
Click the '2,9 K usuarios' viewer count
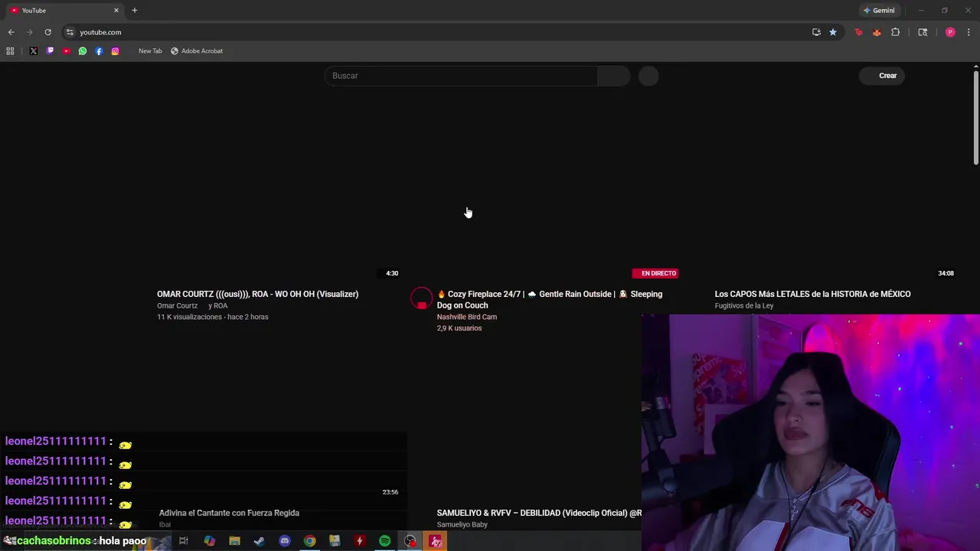tap(459, 328)
